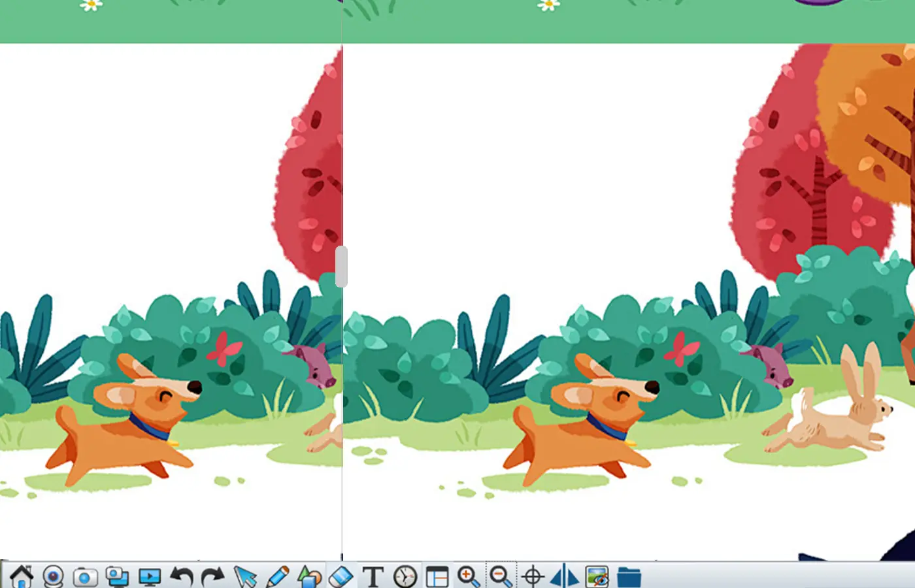The height and width of the screenshot is (588, 915).
Task: Click the camera capture icon
Action: [x=85, y=577]
